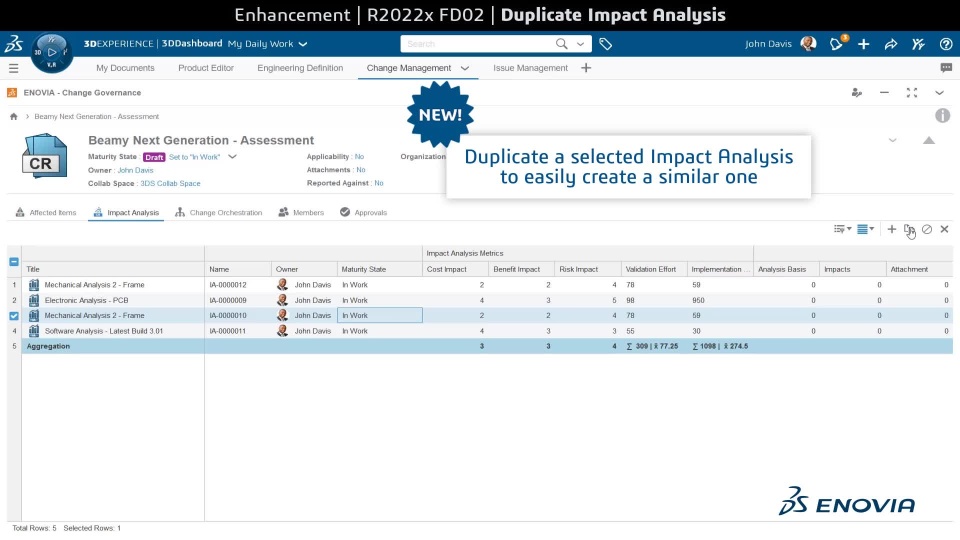Image resolution: width=960 pixels, height=540 pixels.
Task: Click the Aggregation row label
Action: (48, 346)
